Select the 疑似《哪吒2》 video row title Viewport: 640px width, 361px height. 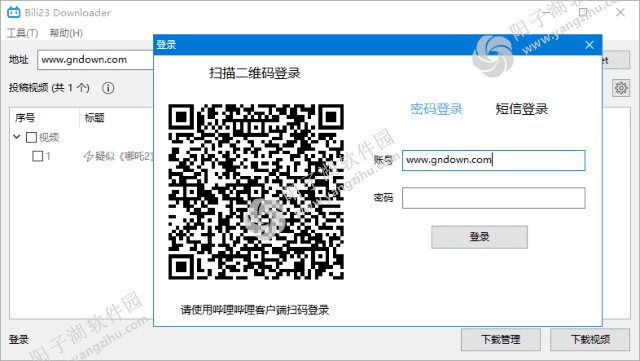tap(124, 156)
